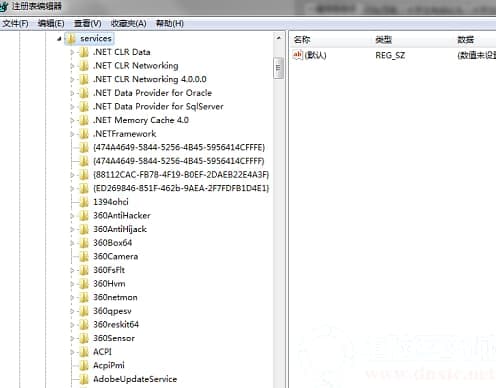Expand the 360FsFlt key

point(72,270)
